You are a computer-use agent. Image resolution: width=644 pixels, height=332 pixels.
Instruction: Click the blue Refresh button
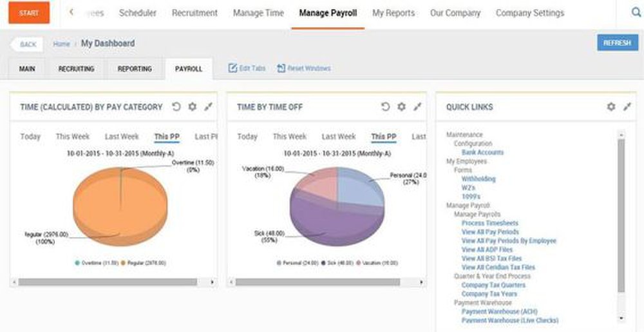[618, 43]
